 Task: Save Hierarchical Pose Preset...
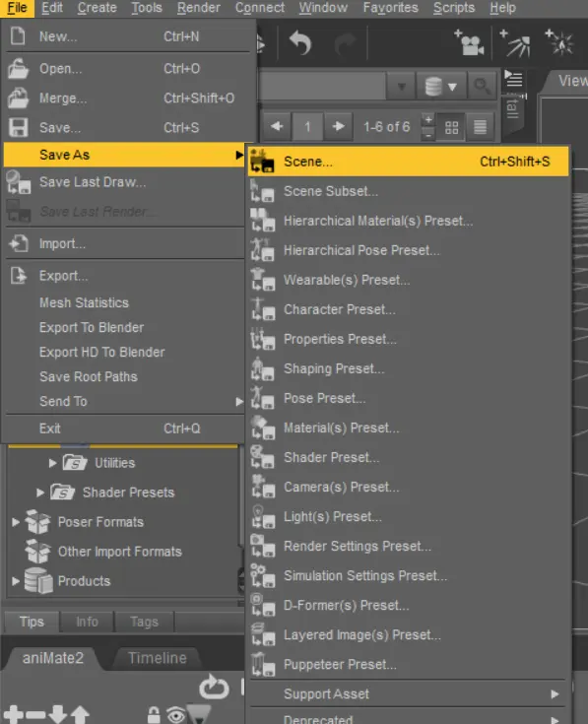pyautogui.click(x=409, y=250)
